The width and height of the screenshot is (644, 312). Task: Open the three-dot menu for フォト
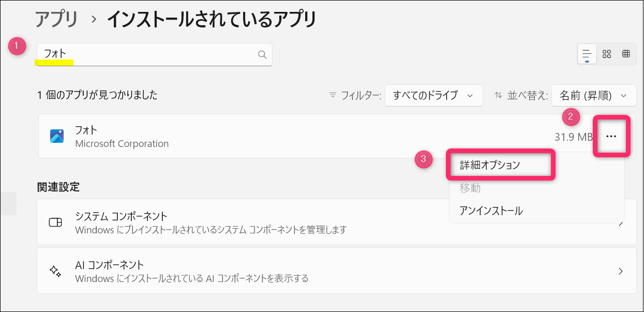coord(611,136)
